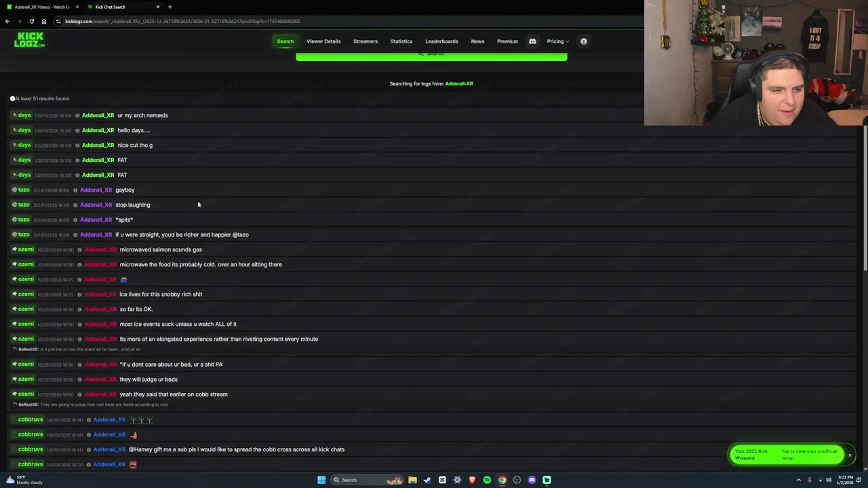Viewport: 868px width, 488px height.
Task: Click message 'most ice events suck unless u watch ALL'
Action: tap(178, 324)
